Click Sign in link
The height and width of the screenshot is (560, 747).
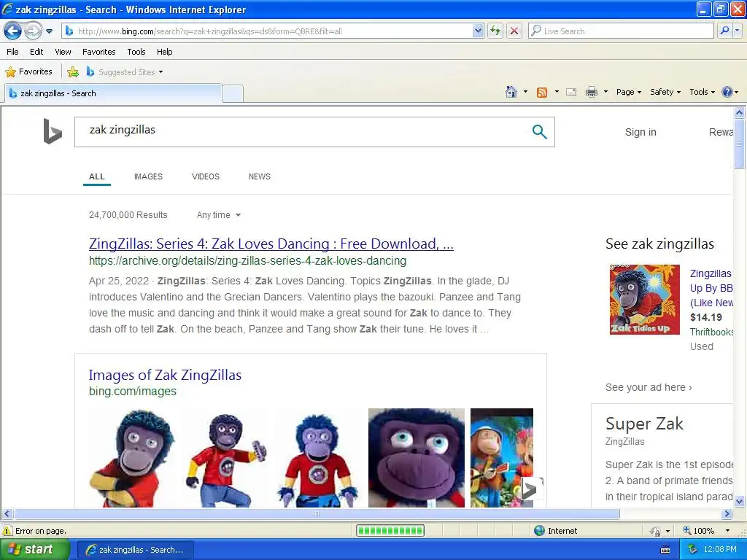coord(640,132)
